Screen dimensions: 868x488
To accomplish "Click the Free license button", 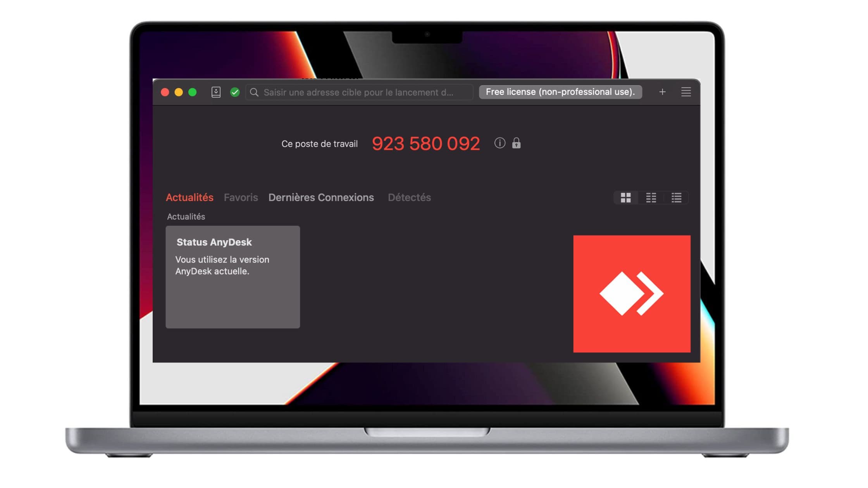I will coord(560,92).
